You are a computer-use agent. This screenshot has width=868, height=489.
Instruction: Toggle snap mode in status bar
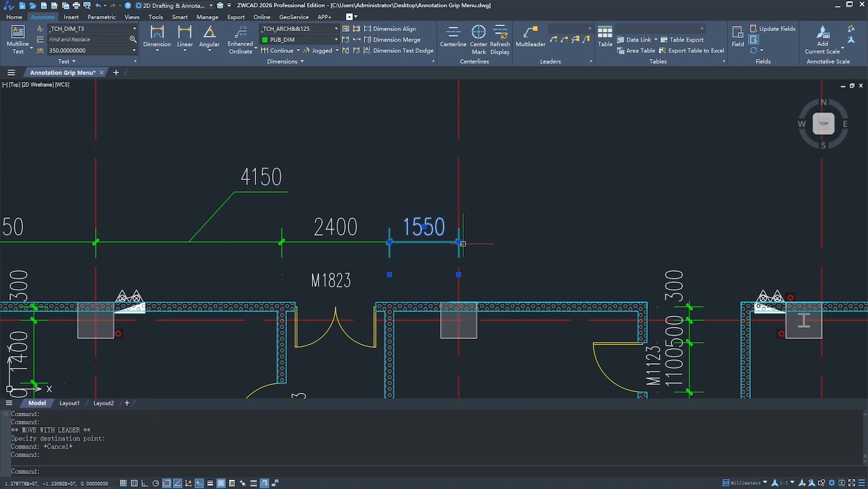(134, 483)
